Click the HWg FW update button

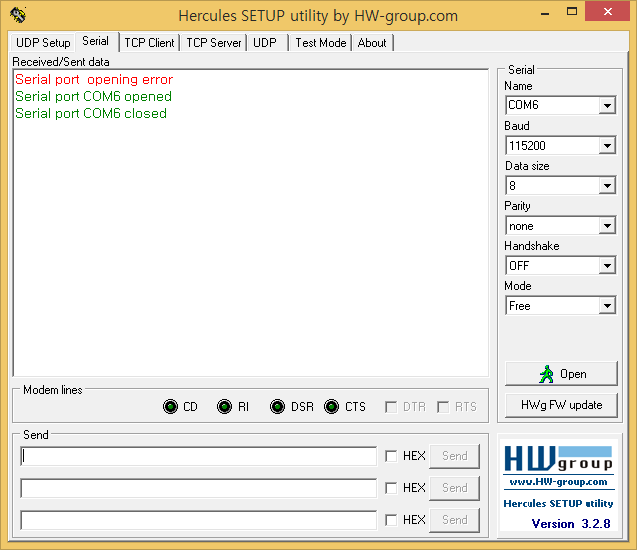pos(561,405)
